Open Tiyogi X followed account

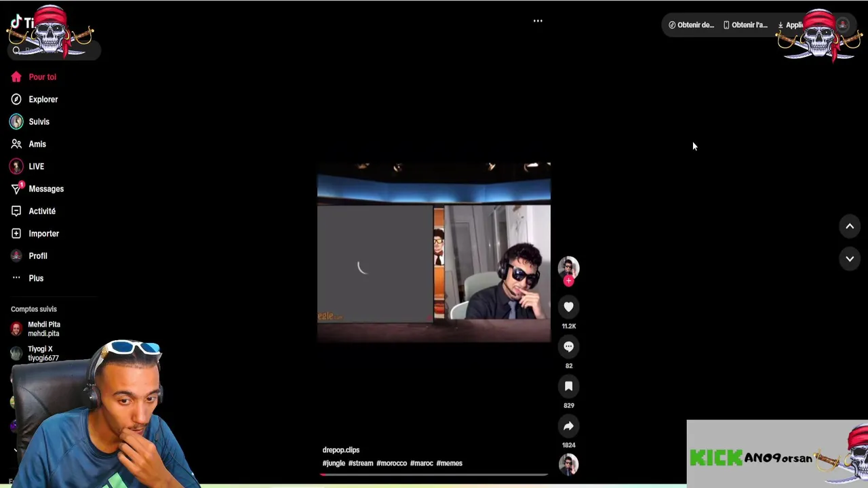35,353
